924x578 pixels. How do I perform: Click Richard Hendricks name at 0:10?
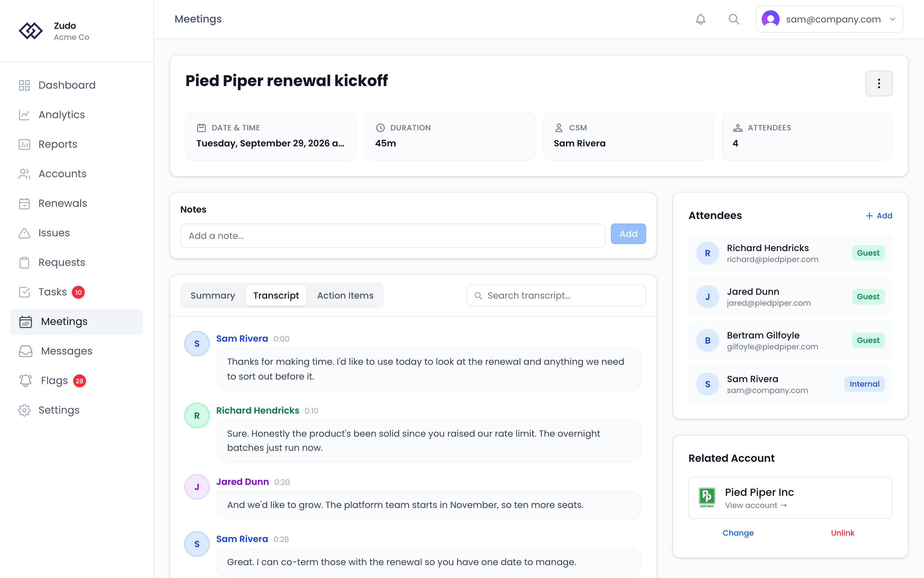258,411
